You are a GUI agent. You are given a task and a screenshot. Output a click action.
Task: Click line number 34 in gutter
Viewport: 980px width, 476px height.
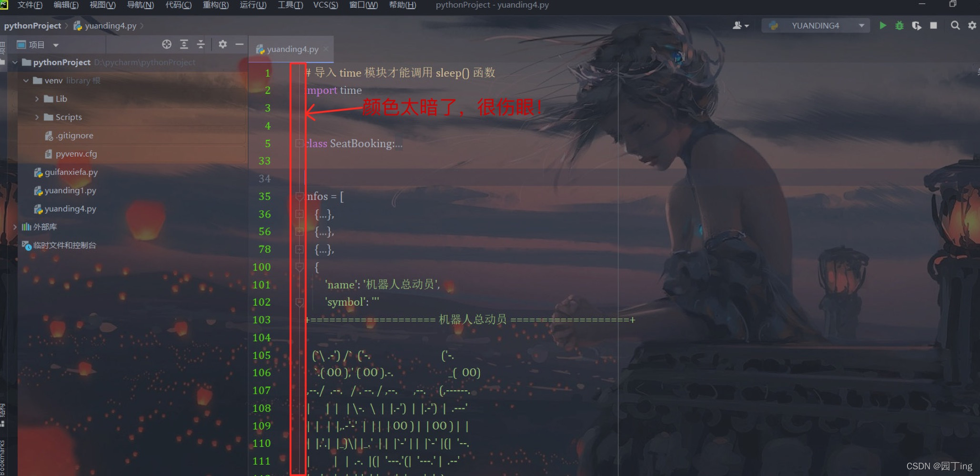(x=264, y=178)
